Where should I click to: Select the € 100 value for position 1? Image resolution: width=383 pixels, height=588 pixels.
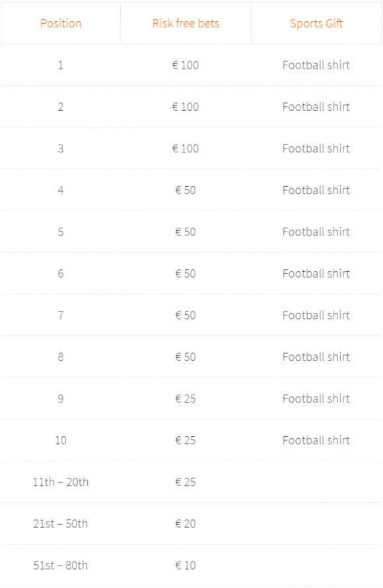[186, 65]
